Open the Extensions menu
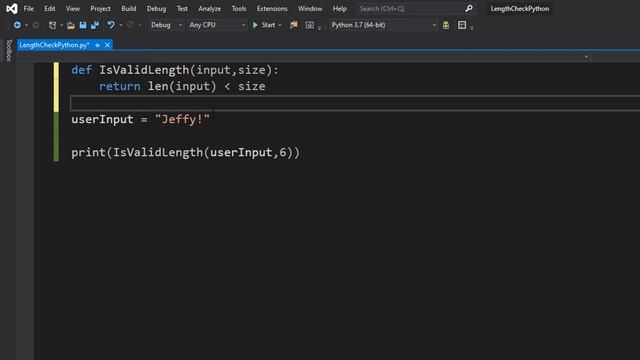Screen dimensions: 640x360 coord(272,9)
